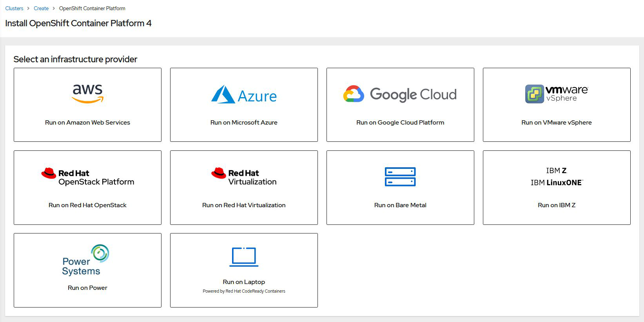Screen dimensions: 644x322
Task: Click the bare metal server icon
Action: 400,177
